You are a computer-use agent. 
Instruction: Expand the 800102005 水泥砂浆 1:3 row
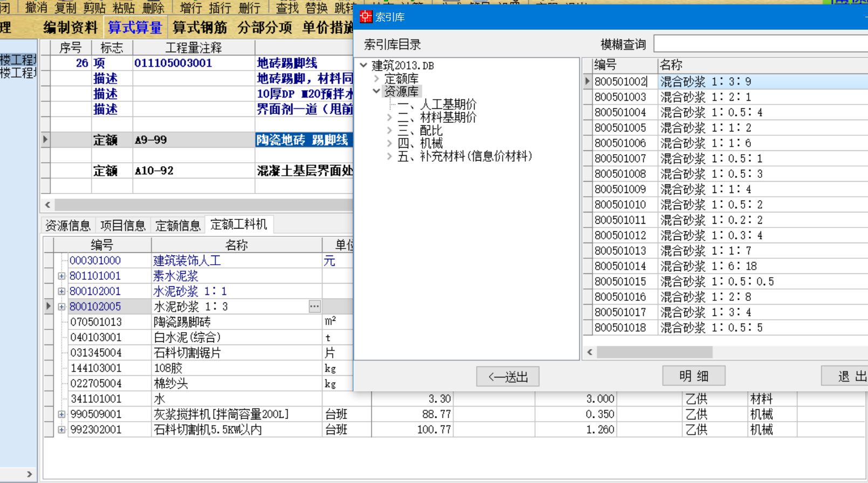point(61,307)
